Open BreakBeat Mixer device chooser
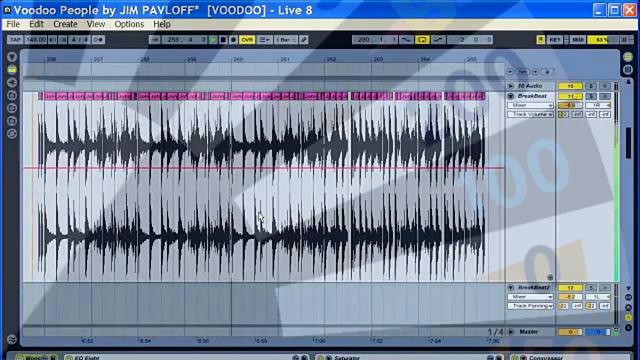 coord(530,105)
